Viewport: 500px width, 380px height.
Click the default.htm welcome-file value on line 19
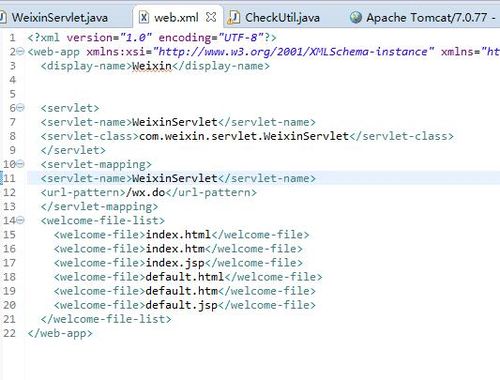point(182,291)
